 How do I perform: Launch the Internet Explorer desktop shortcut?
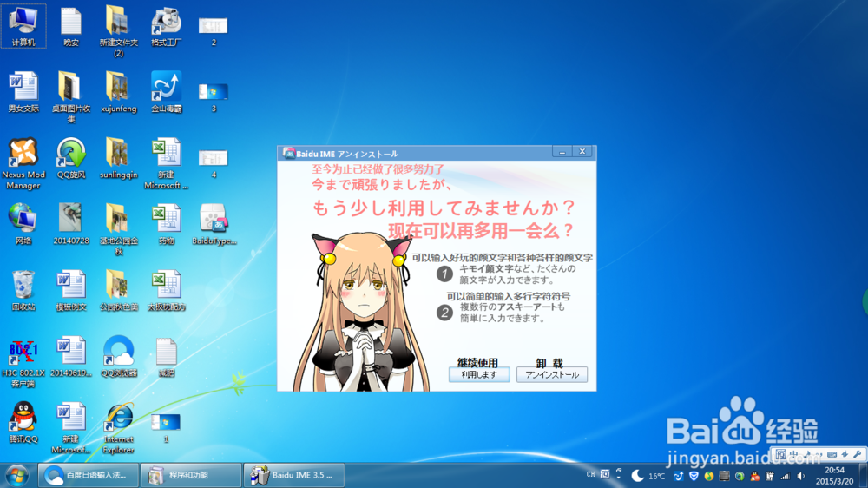point(118,428)
